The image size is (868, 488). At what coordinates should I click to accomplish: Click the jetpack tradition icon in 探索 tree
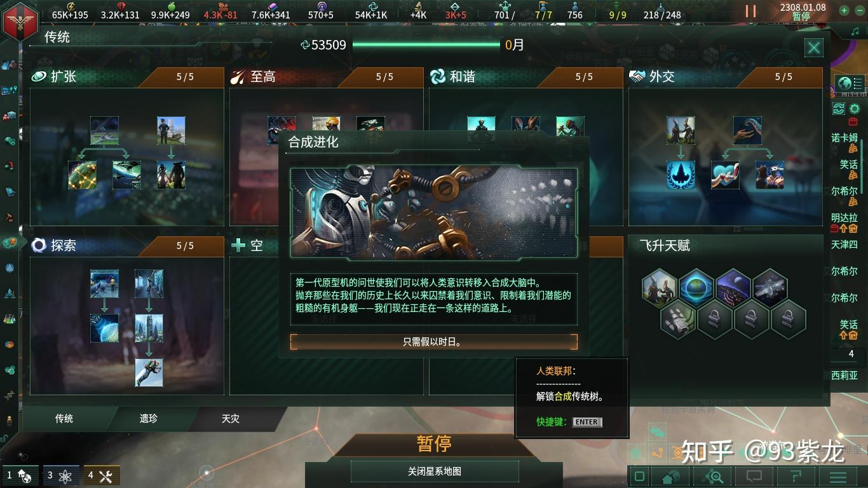[149, 372]
